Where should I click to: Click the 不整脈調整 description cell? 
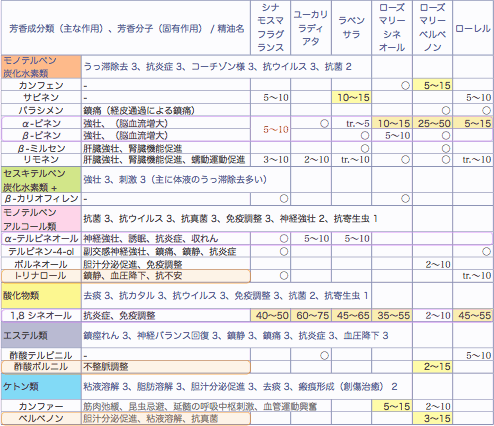[x=166, y=367]
